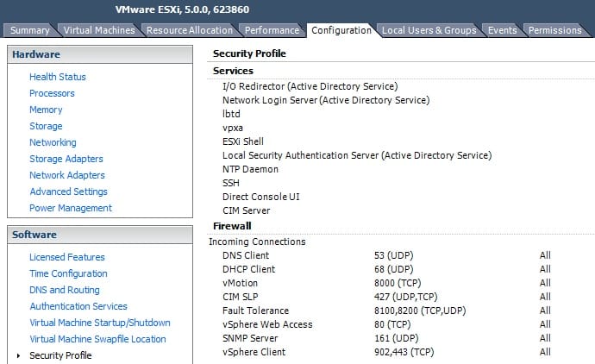Open the Health Status link
This screenshot has width=595, height=364.
click(x=58, y=77)
